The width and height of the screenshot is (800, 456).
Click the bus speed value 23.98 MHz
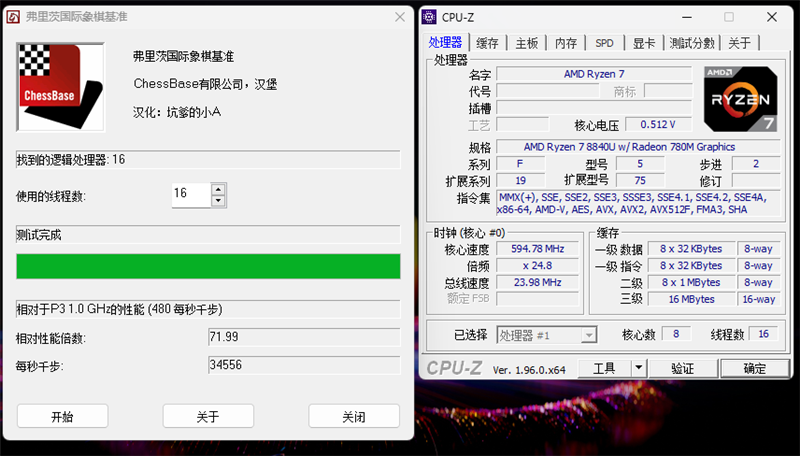coord(537,282)
